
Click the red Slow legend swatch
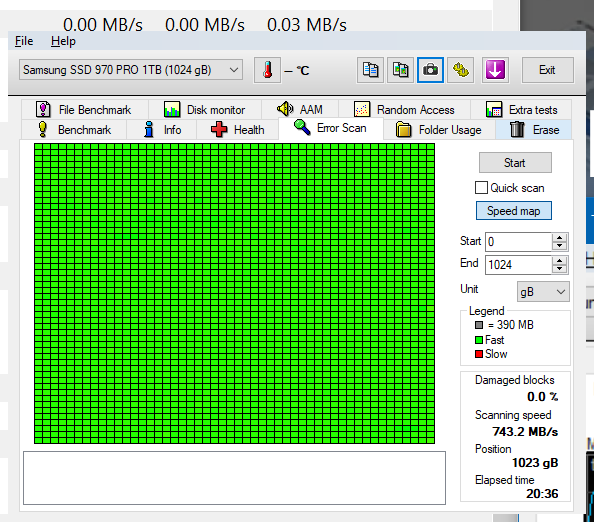[x=479, y=354]
